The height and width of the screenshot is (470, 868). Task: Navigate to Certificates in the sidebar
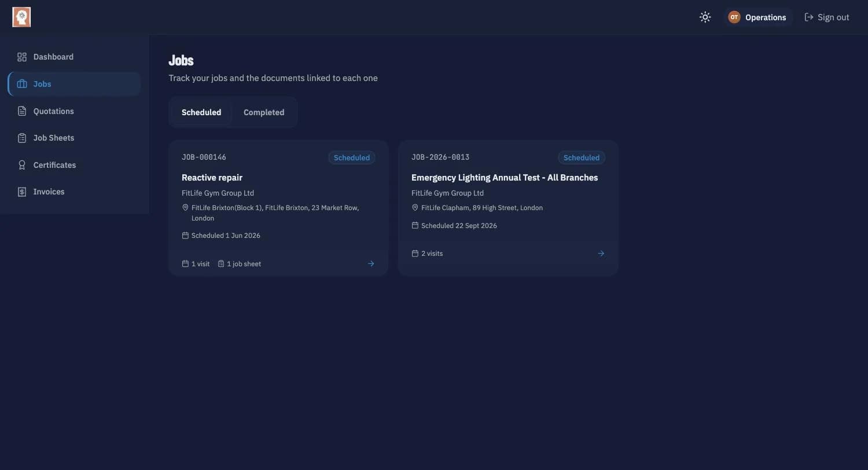[74, 165]
